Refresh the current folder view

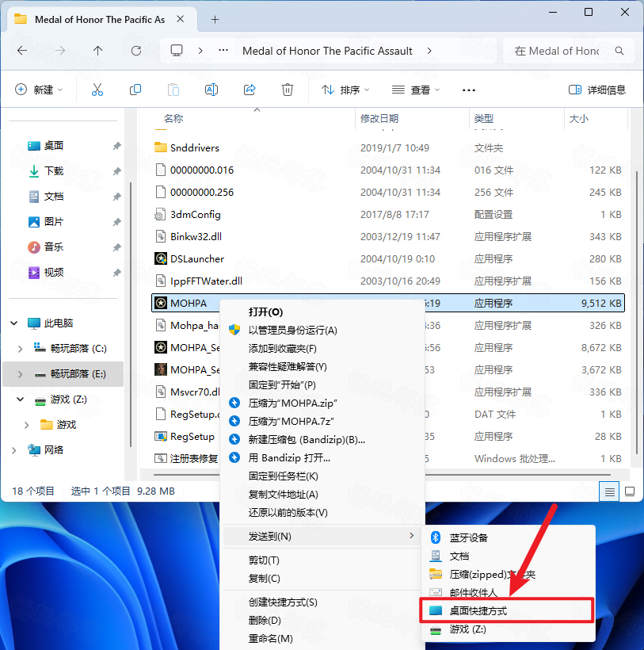click(135, 51)
